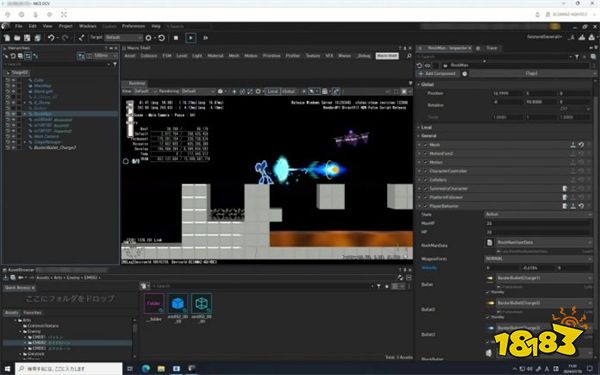600x375 pixels.
Task: Toggle visibility eye of first hierarchy row
Action: 13,80
